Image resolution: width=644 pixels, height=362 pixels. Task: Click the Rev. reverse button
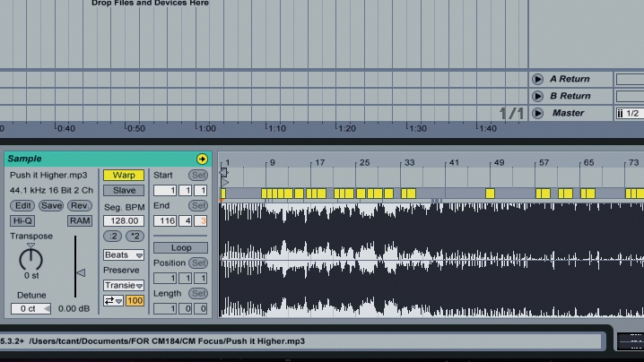[80, 205]
